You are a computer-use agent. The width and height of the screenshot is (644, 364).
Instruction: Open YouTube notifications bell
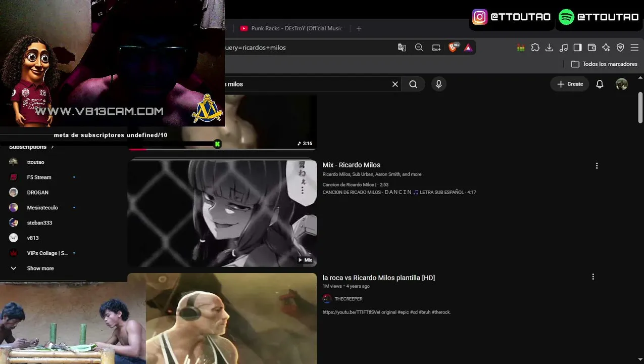click(x=600, y=84)
